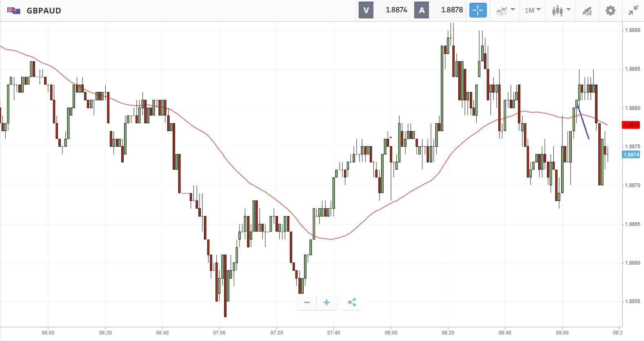Zoom in the chart with plus button
Image resolution: width=644 pixels, height=341 pixels.
(x=326, y=303)
